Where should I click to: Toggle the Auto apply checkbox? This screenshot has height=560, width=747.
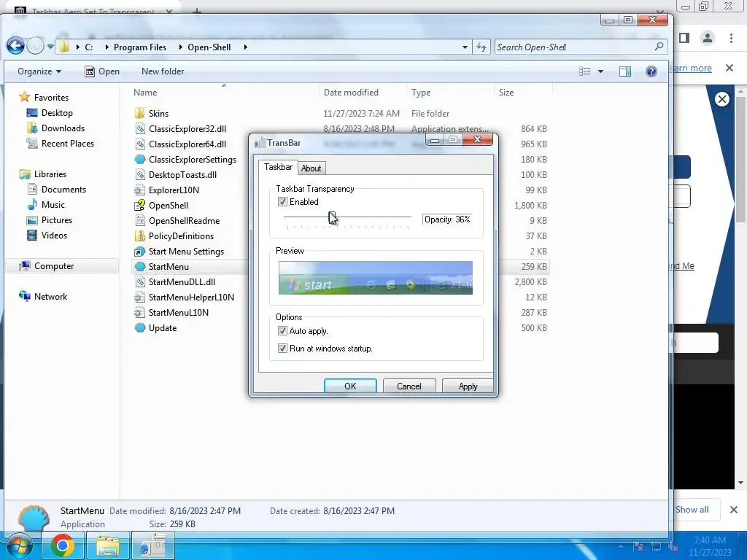[282, 331]
